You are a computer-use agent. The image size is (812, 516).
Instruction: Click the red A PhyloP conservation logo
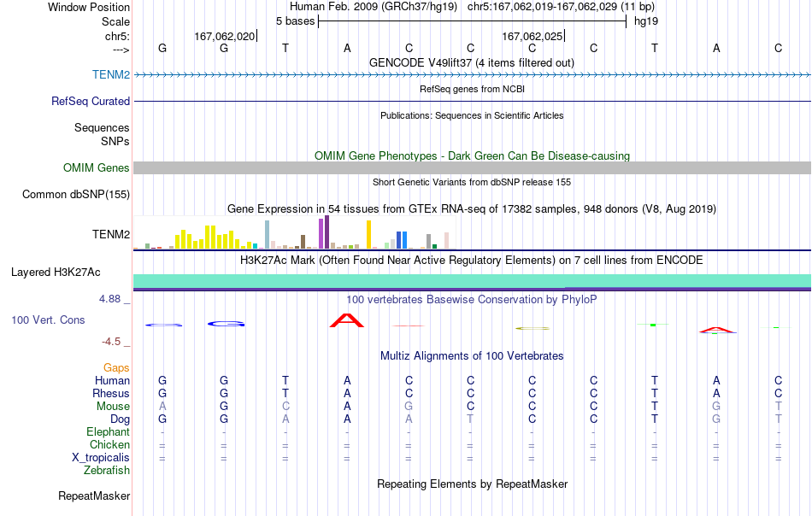(x=346, y=320)
